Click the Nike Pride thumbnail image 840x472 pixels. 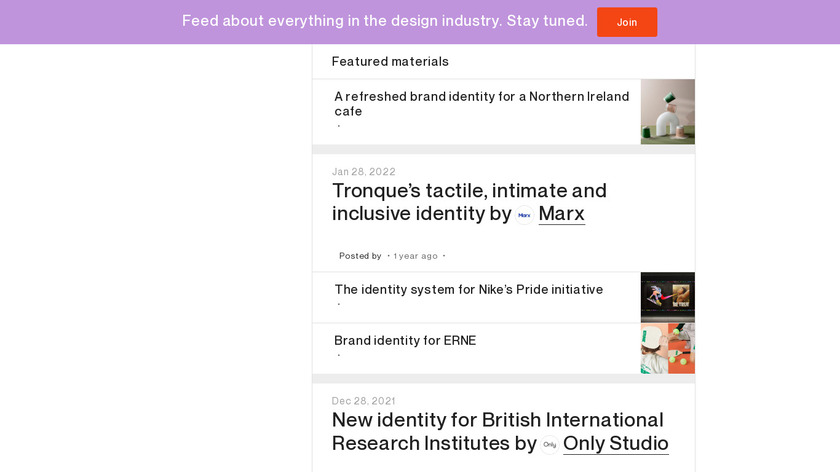click(667, 297)
